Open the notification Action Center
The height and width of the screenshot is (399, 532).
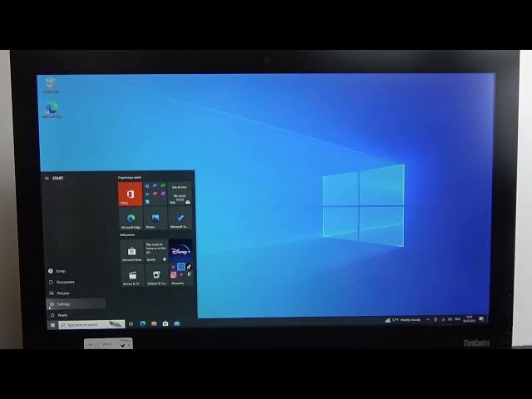coord(481,319)
